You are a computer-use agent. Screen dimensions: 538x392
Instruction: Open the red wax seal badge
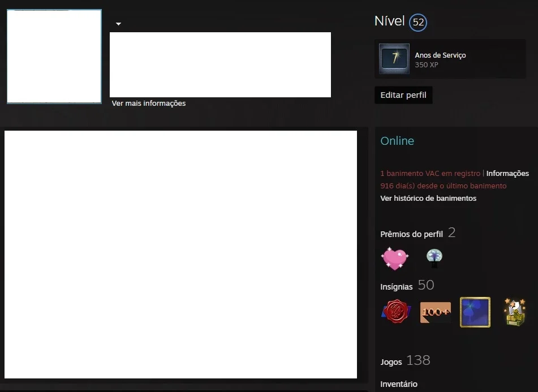[396, 312]
